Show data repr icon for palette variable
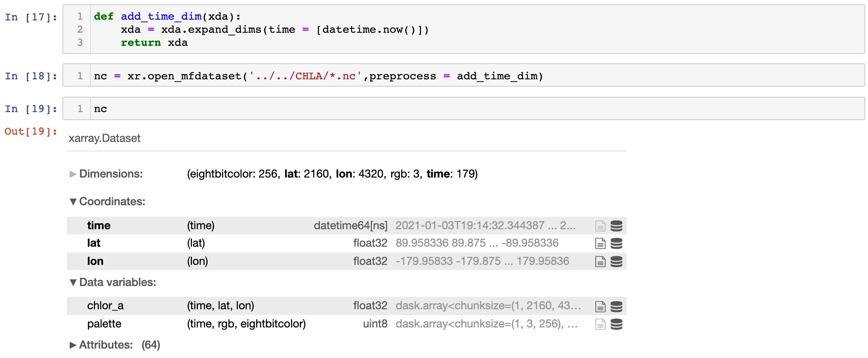 616,324
